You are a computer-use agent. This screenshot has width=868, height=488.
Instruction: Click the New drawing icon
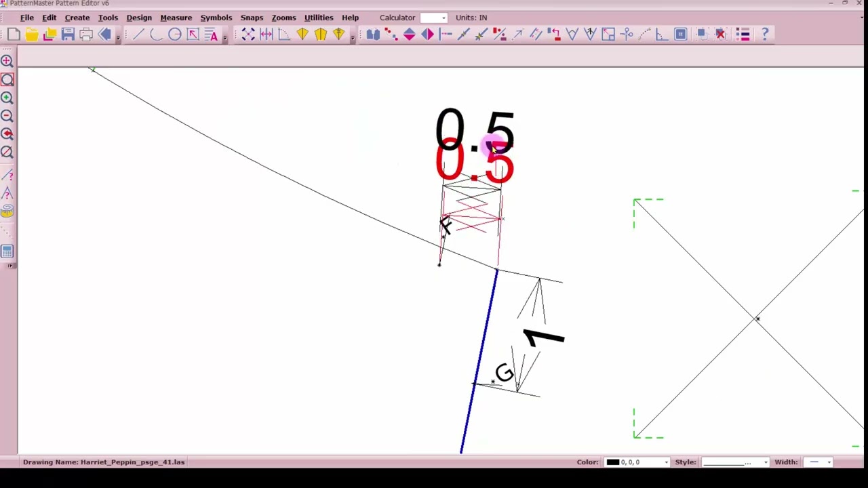point(14,34)
